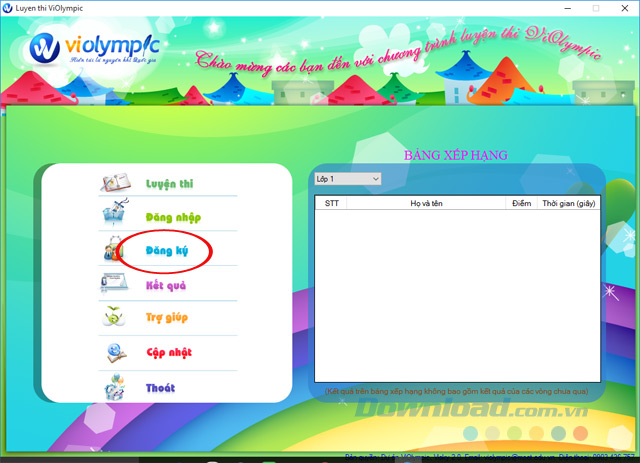Click the Họ và tên column header
640x463 pixels.
(426, 203)
